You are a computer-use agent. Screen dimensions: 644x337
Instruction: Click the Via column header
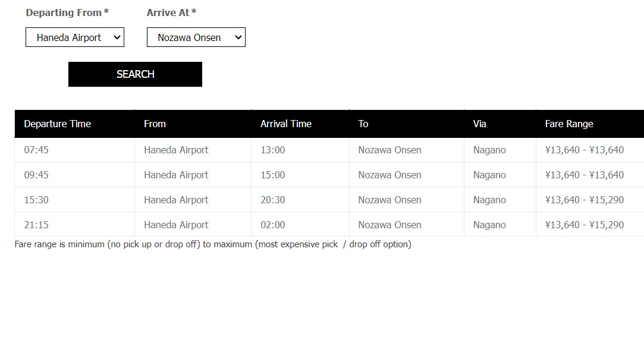(479, 124)
